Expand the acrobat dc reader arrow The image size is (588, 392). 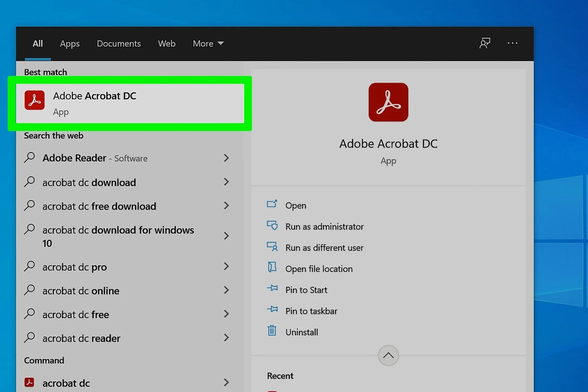226,337
